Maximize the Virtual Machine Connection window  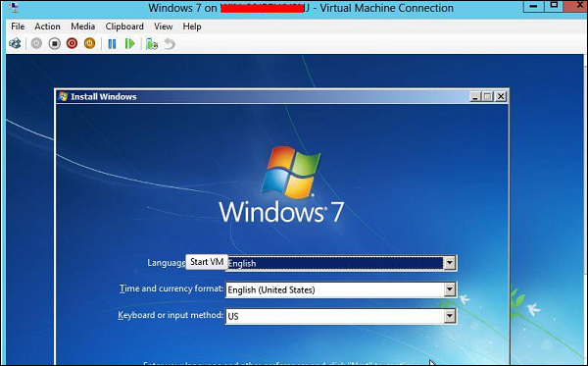click(x=554, y=6)
